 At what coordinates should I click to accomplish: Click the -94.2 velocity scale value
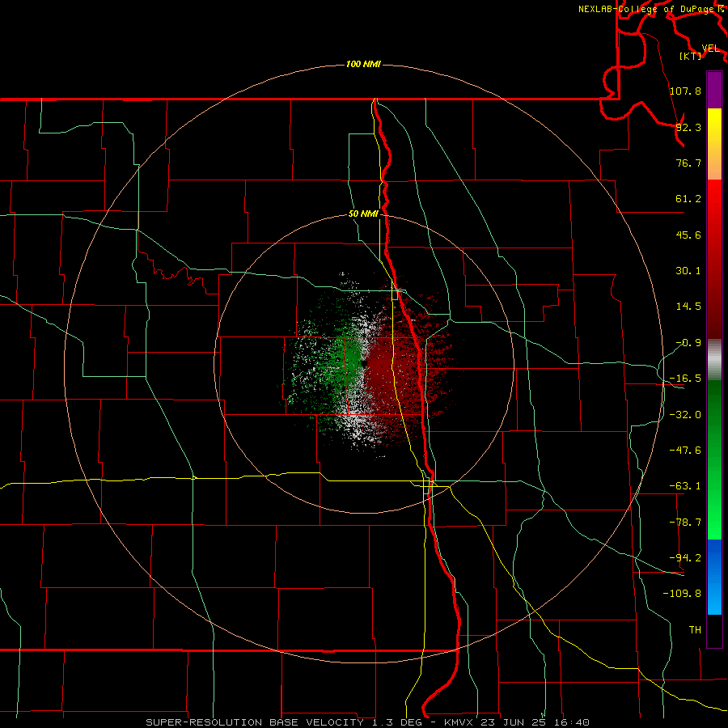pyautogui.click(x=685, y=557)
